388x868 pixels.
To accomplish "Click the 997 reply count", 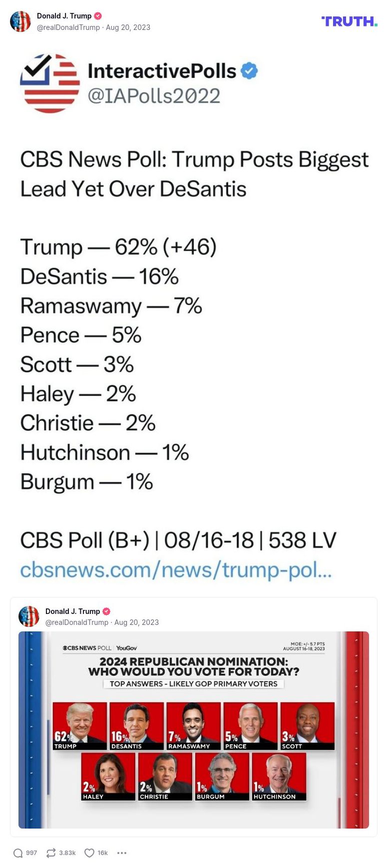I will point(31,853).
